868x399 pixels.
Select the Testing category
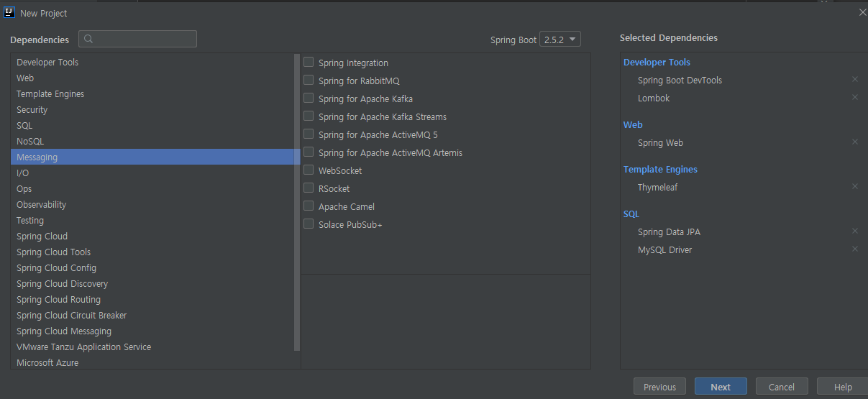tap(152, 221)
